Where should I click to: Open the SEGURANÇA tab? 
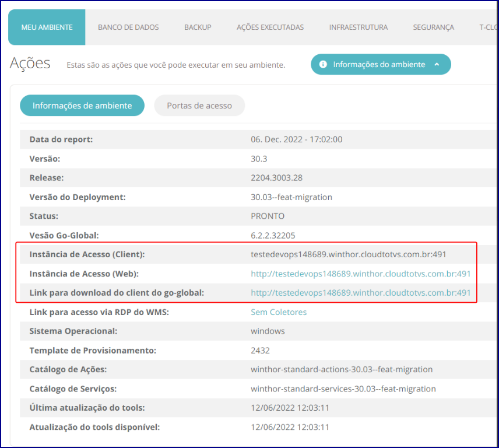434,27
